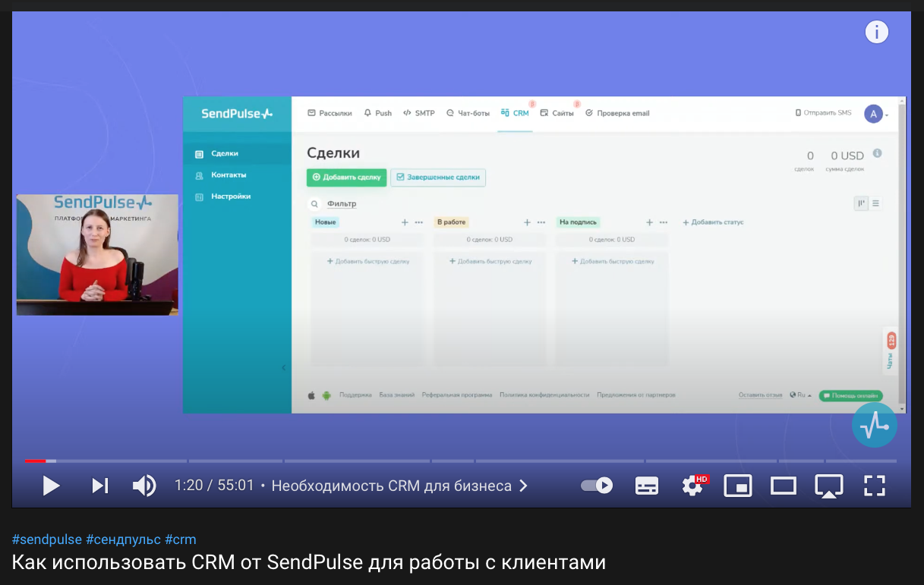Switch to theater mode

[784, 486]
